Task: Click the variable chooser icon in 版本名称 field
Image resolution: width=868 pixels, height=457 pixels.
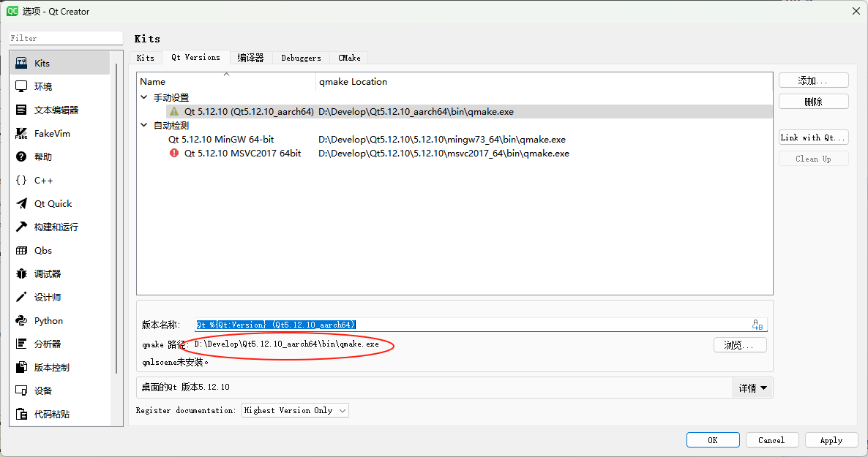Action: click(757, 325)
